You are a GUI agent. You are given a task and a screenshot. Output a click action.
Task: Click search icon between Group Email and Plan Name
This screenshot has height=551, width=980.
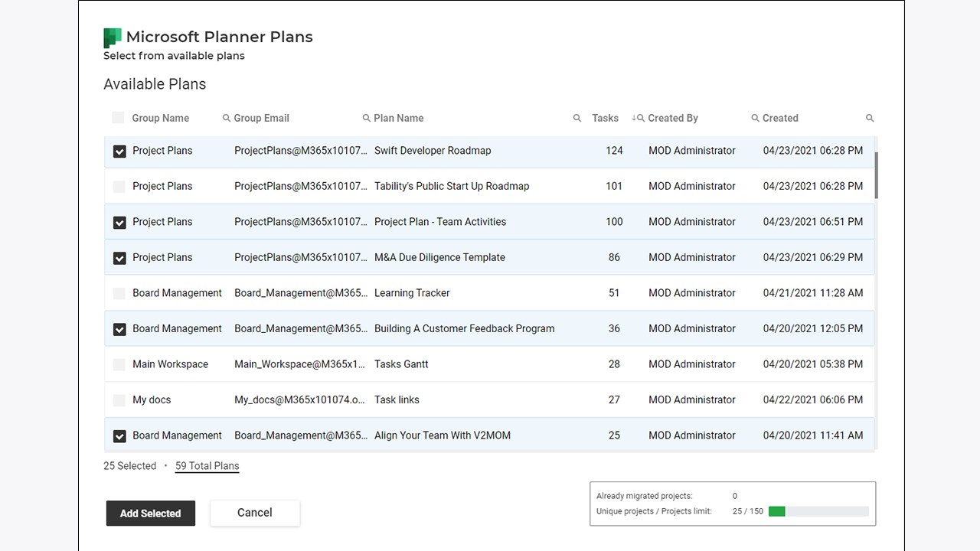(x=367, y=118)
